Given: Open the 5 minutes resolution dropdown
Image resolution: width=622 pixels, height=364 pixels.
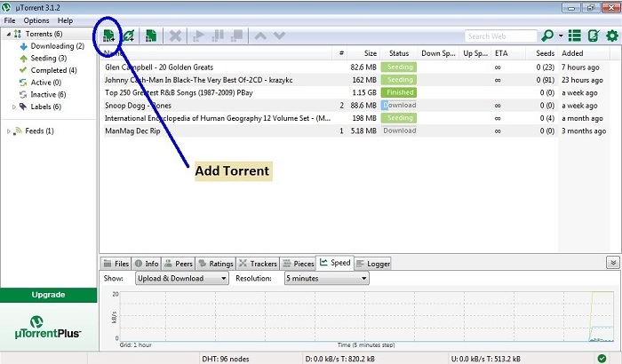Looking at the screenshot, I should 326,279.
